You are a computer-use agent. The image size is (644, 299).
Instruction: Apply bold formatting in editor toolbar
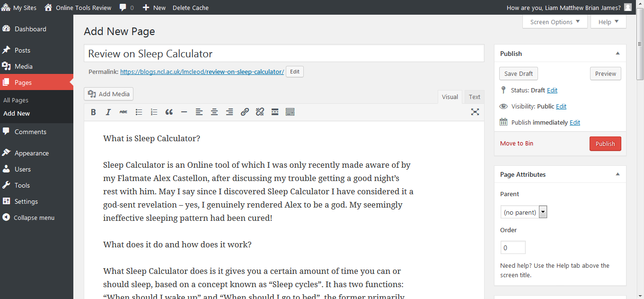coord(93,112)
